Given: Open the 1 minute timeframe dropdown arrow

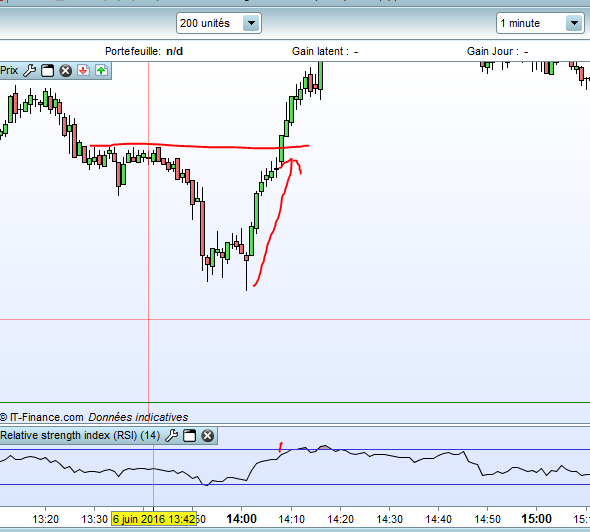Looking at the screenshot, I should [574, 23].
